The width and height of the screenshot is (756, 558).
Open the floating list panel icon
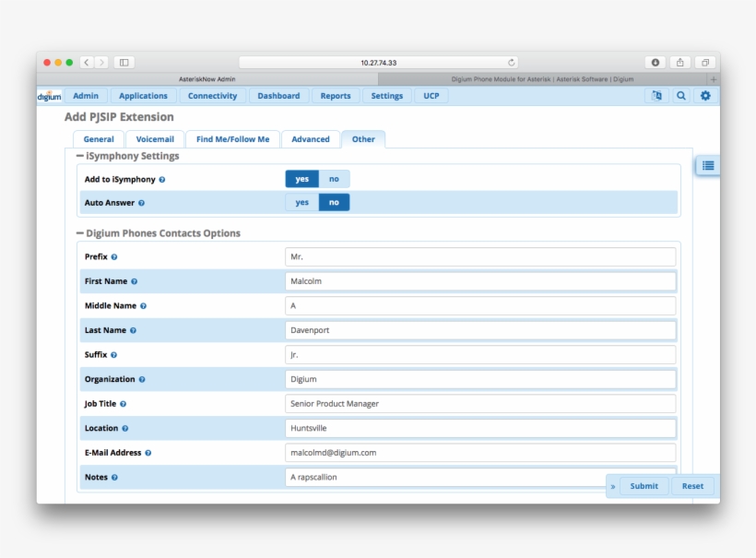point(708,165)
